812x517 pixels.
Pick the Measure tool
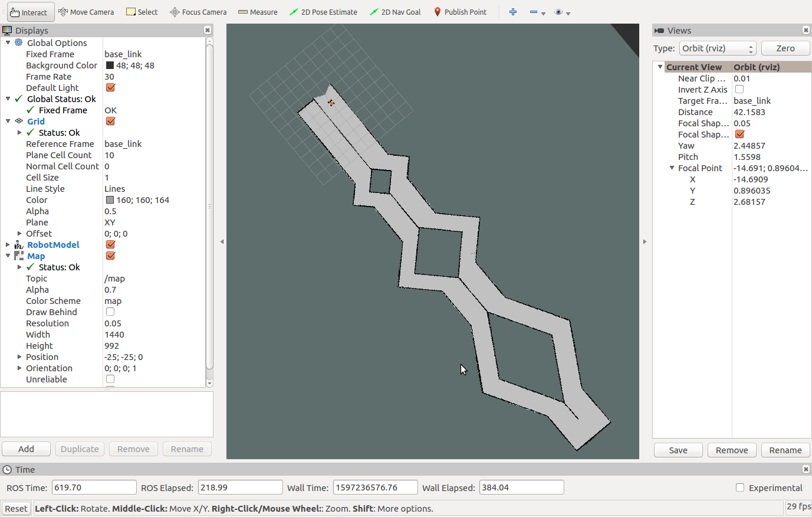click(x=258, y=12)
